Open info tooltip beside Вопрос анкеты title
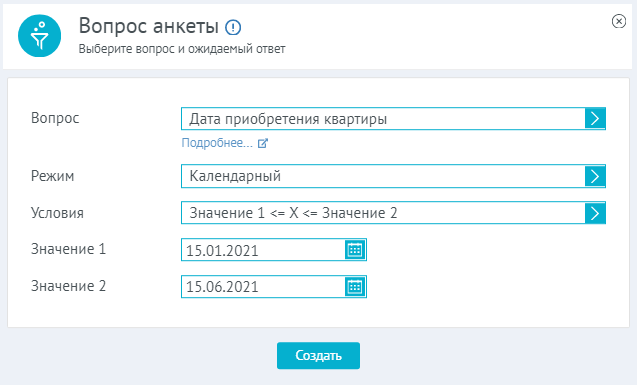Image resolution: width=637 pixels, height=385 pixels. (x=233, y=27)
